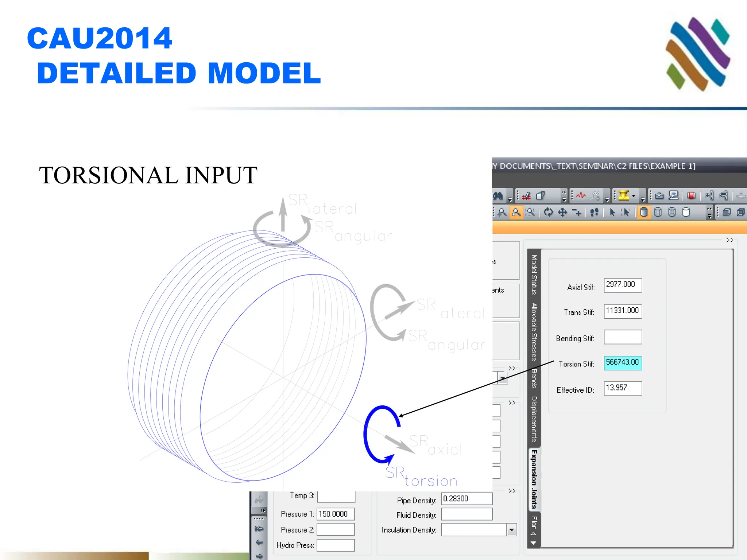Click the Bending Stif empty field
Screen dimensions: 747x560
(623, 337)
